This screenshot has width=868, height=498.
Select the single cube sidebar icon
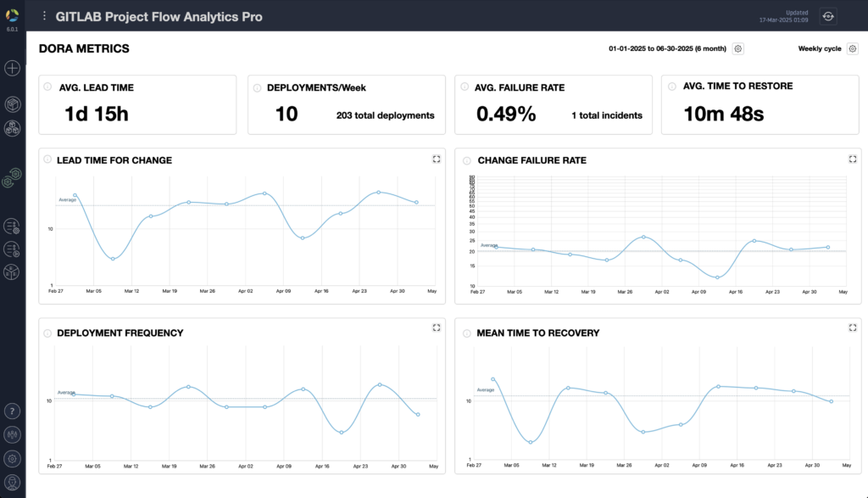click(x=13, y=104)
